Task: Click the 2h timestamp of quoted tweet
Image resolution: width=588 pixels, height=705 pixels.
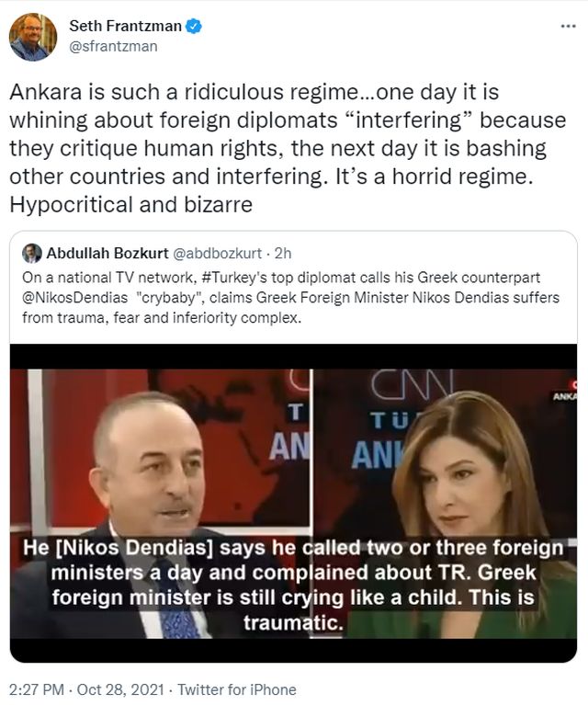Action: pyautogui.click(x=283, y=253)
